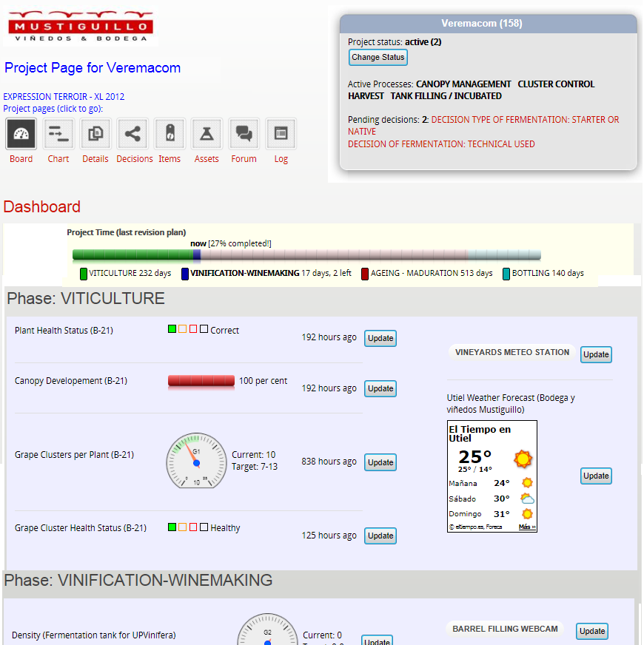Open the Details documents icon
Screen dimensions: 644x645
[x=95, y=134]
